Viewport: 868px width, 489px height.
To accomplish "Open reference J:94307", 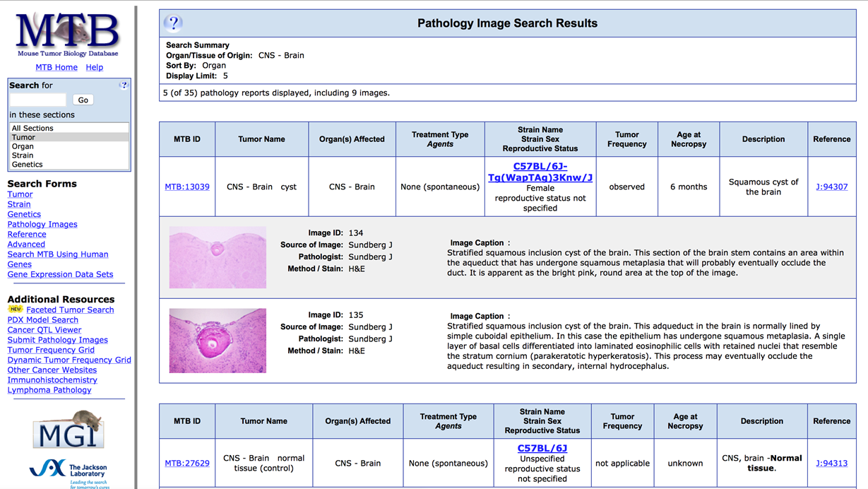I will [831, 187].
